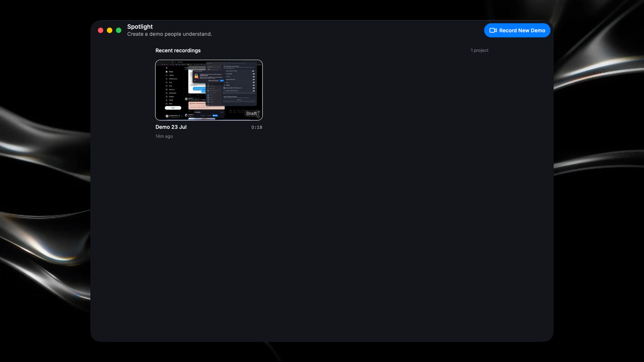The image size is (644, 362).
Task: Close the Spotlight window with the red button
Action: point(100,30)
